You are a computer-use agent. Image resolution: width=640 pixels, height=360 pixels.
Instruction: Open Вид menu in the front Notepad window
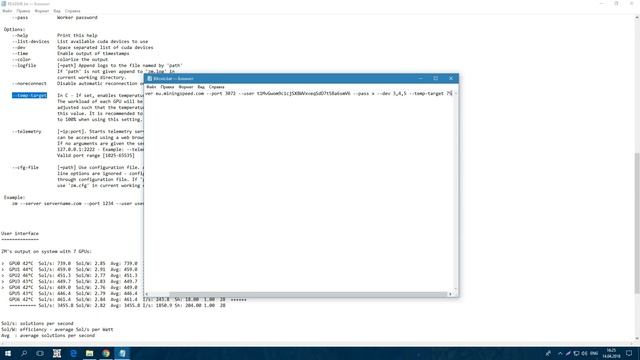click(x=201, y=87)
